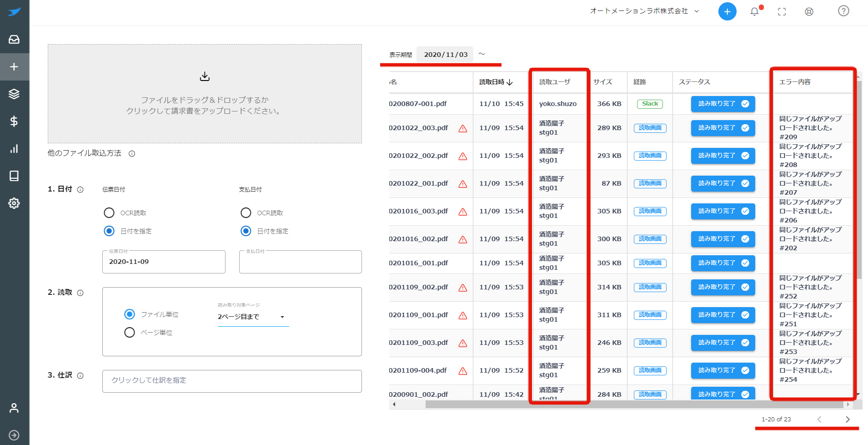Select ファイル単位 radio button

pos(130,314)
